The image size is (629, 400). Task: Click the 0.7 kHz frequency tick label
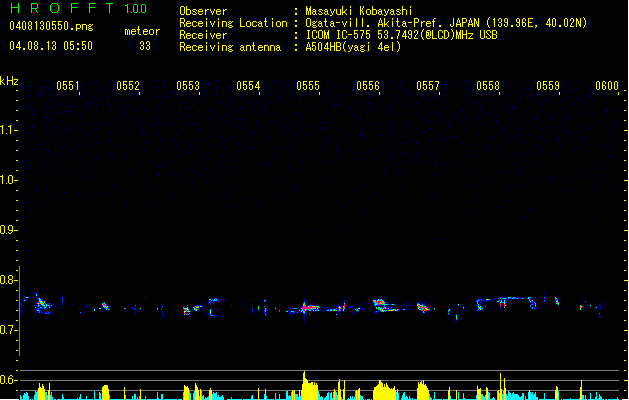(x=8, y=330)
